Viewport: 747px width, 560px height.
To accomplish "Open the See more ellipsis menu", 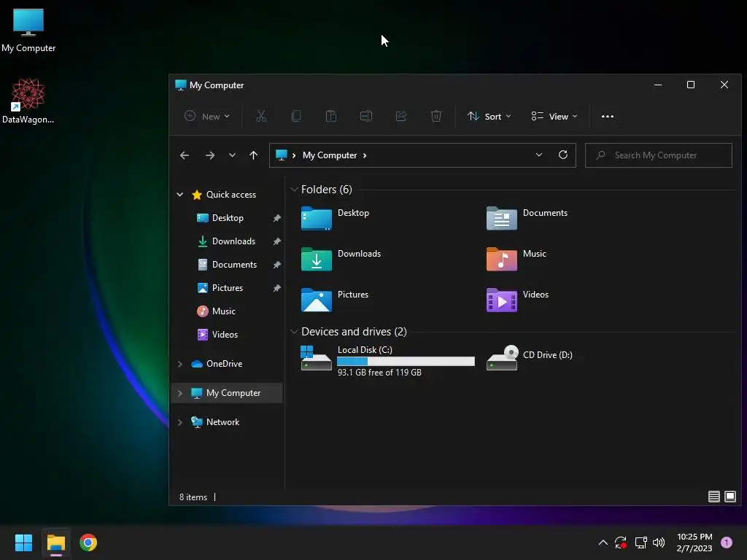I will pos(608,116).
